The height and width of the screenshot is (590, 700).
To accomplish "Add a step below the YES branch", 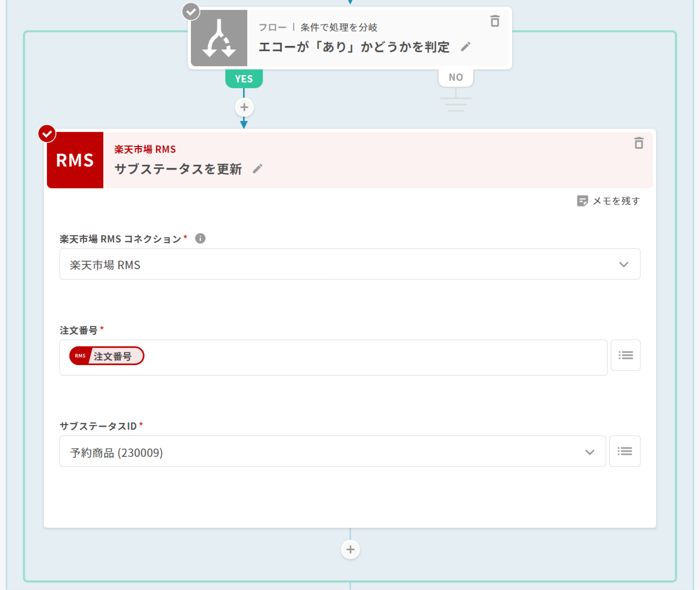I will pyautogui.click(x=244, y=107).
